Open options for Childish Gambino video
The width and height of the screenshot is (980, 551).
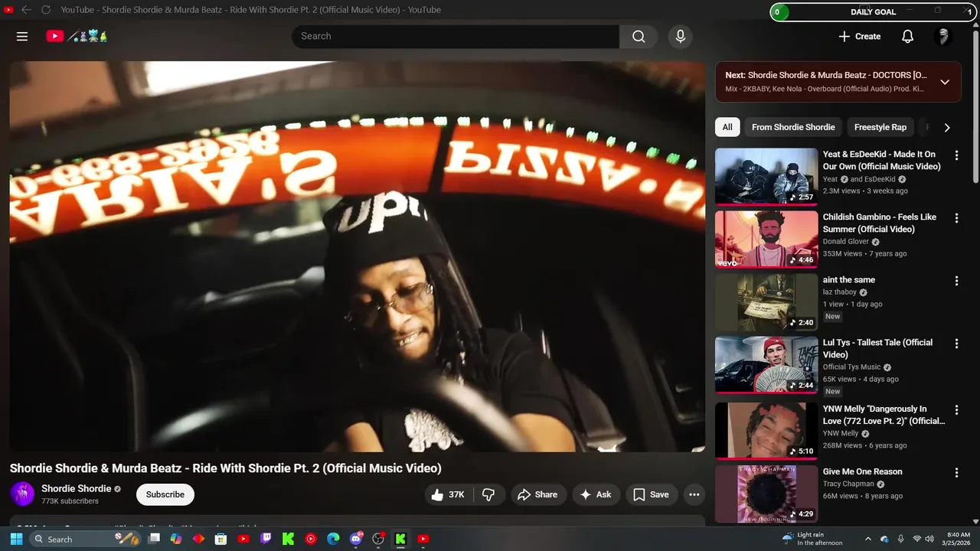coord(956,218)
